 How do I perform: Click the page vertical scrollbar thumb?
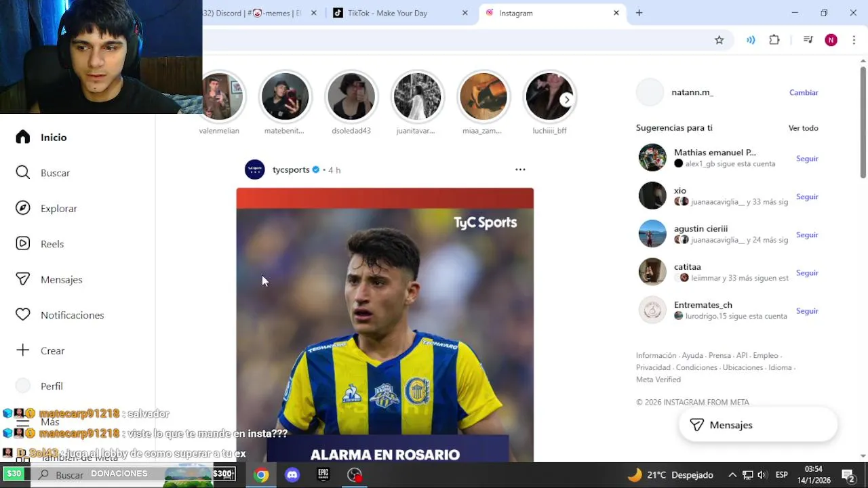[x=863, y=122]
